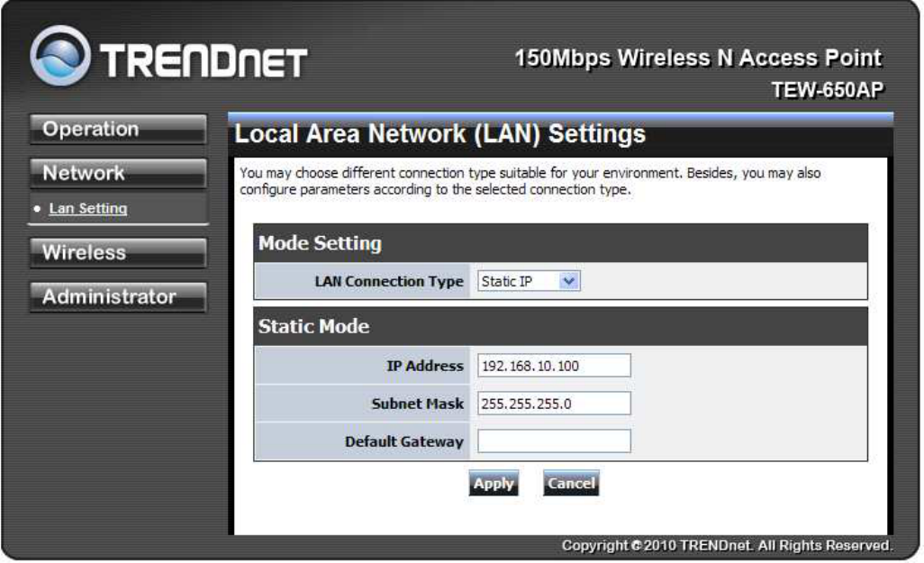924x563 pixels.
Task: Open the Operation menu section
Action: pyautogui.click(x=118, y=129)
